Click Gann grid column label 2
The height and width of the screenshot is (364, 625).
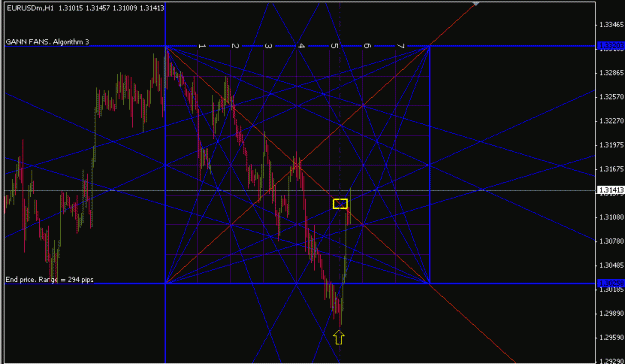[235, 46]
